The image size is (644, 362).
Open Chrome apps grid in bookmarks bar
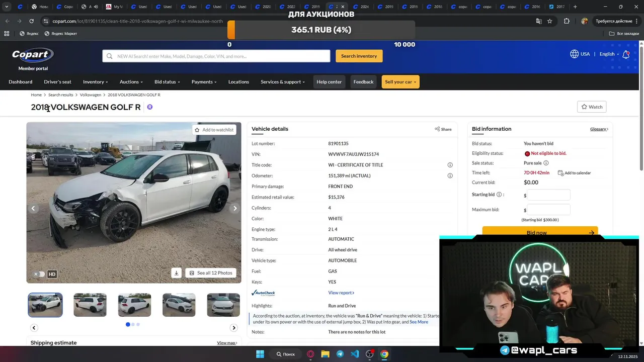pyautogui.click(x=7, y=34)
